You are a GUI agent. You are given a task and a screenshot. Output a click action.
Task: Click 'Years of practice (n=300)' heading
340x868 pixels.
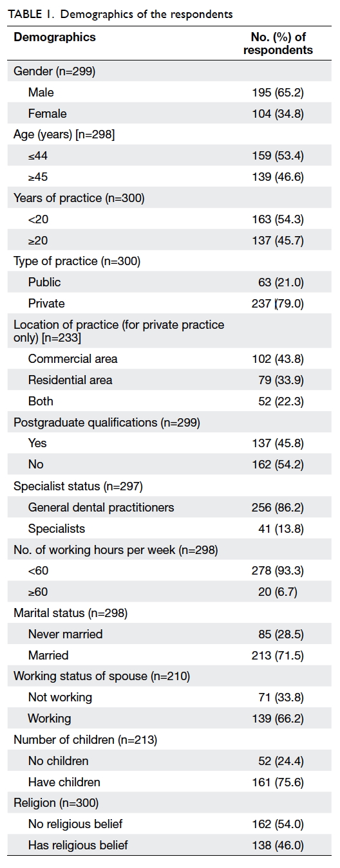click(x=79, y=198)
